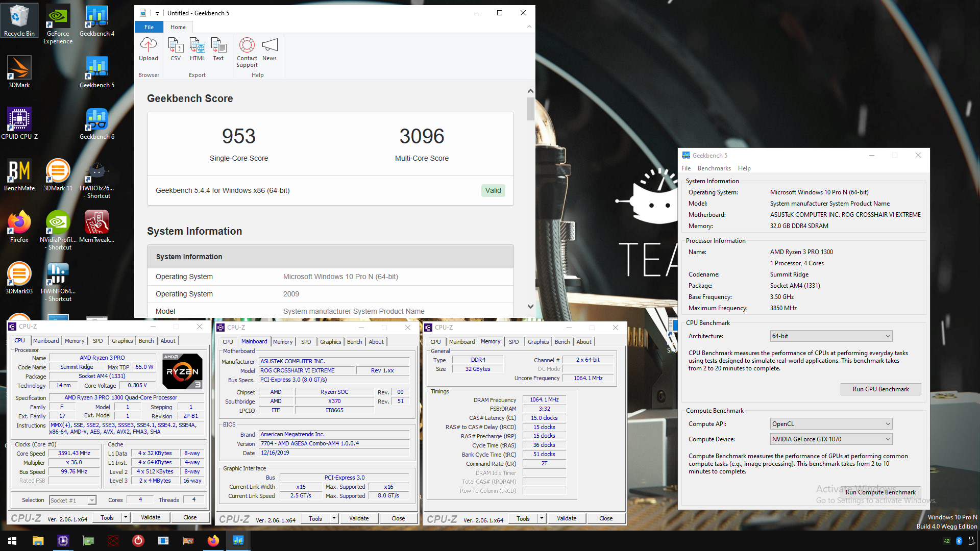980x551 pixels.
Task: Launch CPUID CPU-Z desktop shortcut
Action: pos(19,123)
